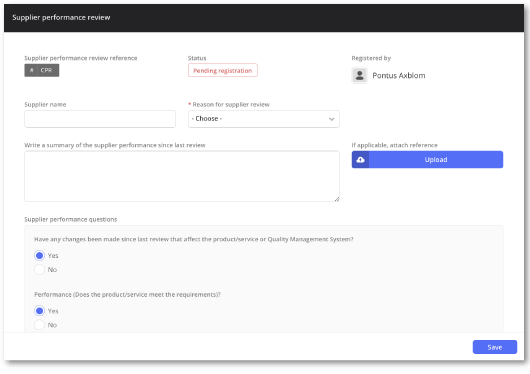Click the Registered by label
This screenshot has height=374, width=530.
(x=371, y=58)
